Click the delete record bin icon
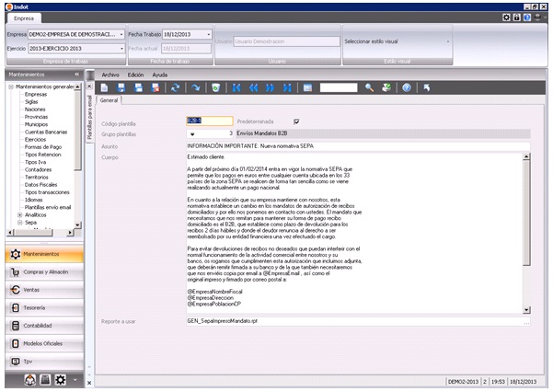Screen dimensions: 553x392 [214, 87]
